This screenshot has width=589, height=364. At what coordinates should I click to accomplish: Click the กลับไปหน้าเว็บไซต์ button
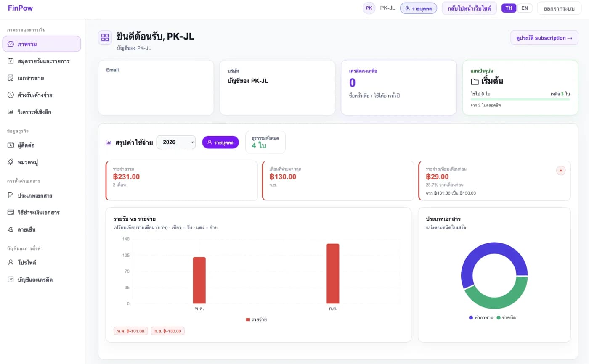(469, 8)
